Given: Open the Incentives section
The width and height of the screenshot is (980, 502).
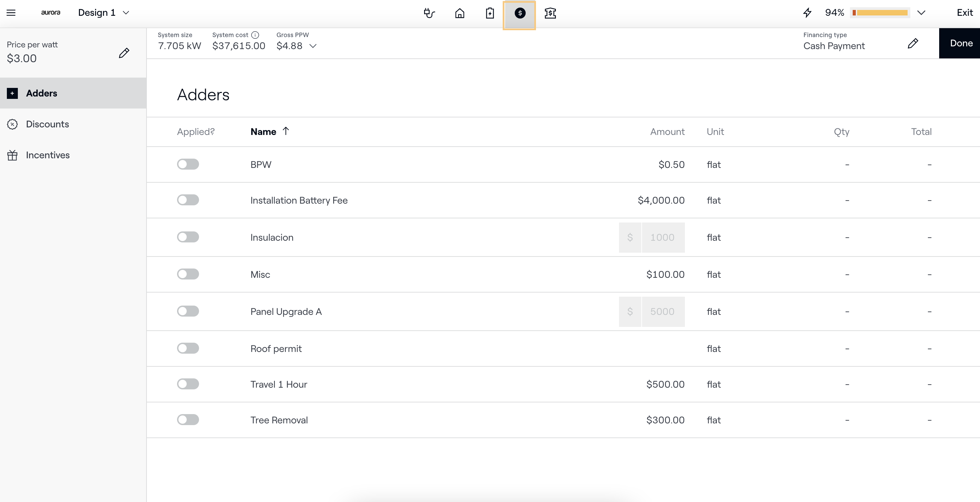Looking at the screenshot, I should point(48,155).
